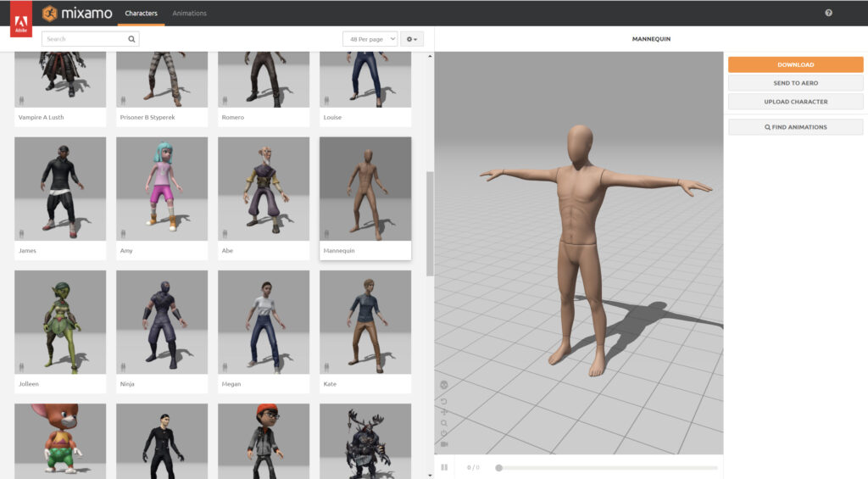
Task: Toggle the skeleton view icon in viewport
Action: [x=444, y=385]
